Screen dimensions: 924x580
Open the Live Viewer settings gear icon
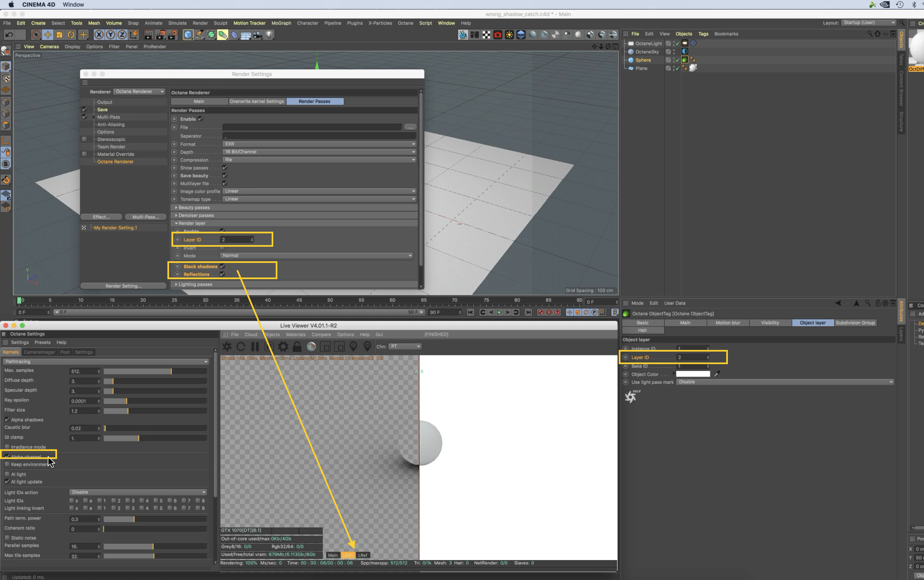coord(283,347)
